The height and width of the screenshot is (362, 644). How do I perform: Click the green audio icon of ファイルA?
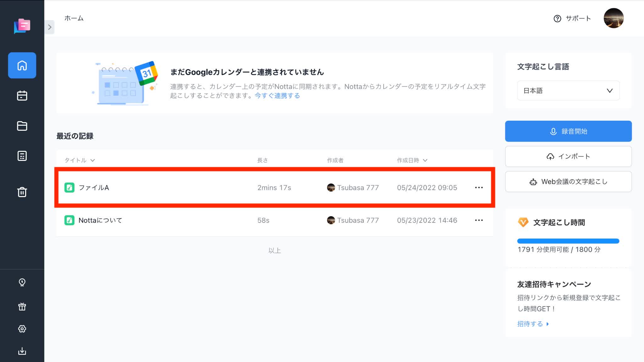pyautogui.click(x=69, y=188)
